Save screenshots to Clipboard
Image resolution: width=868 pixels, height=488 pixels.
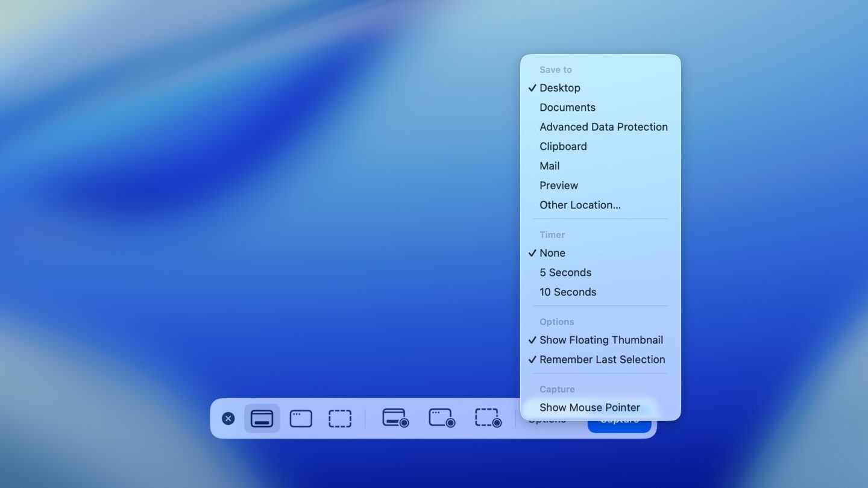563,146
